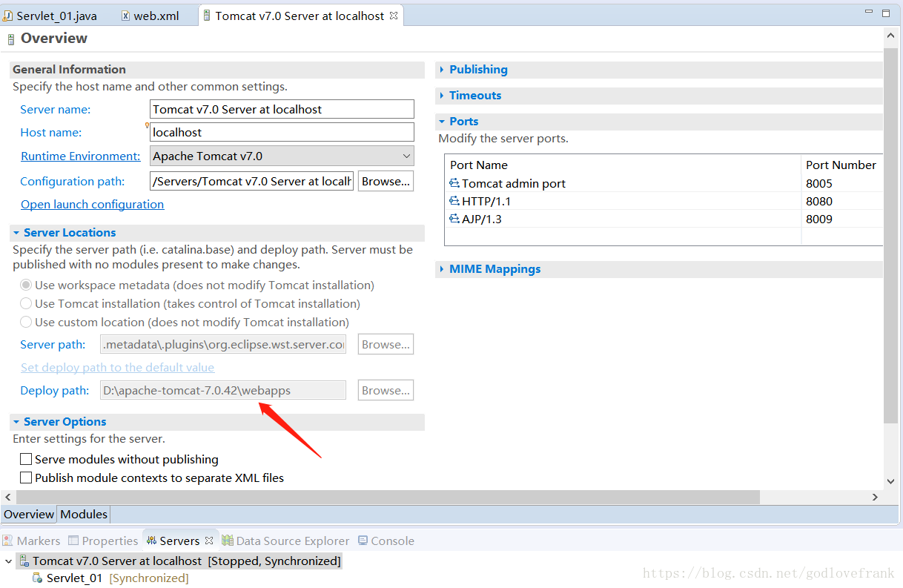This screenshot has height=588, width=903.
Task: Click port number 8009
Action: (819, 219)
